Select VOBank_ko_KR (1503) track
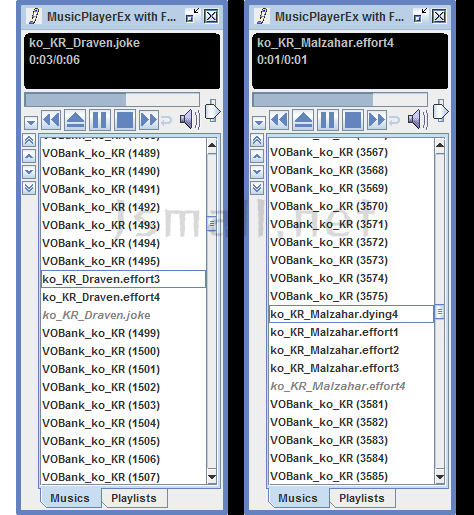474x515 pixels. 123,405
